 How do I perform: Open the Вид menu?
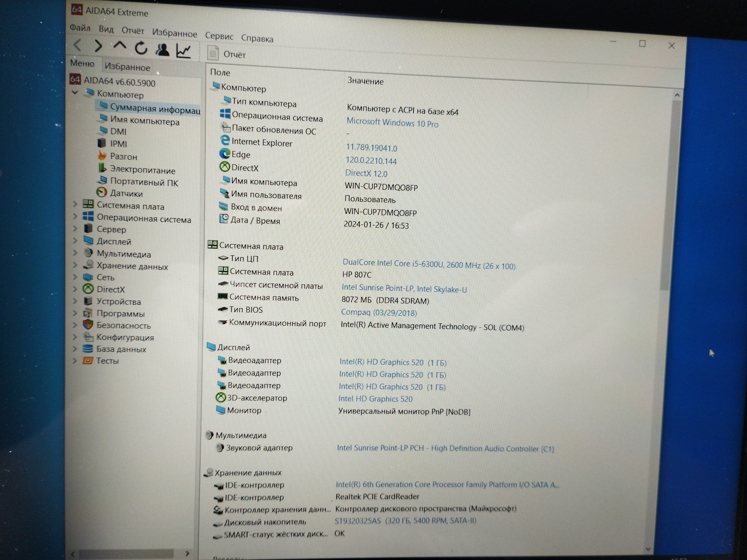(x=106, y=29)
